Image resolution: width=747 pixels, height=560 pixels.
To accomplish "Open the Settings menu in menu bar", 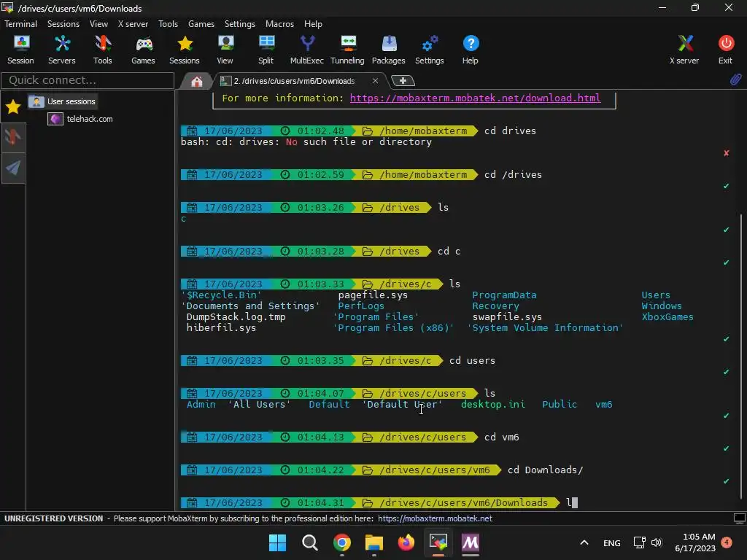I will coord(239,24).
